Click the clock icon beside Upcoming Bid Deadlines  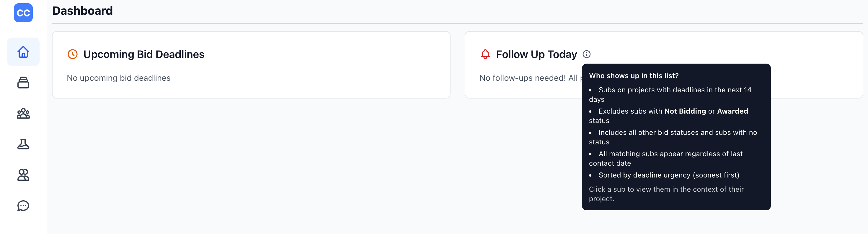pyautogui.click(x=72, y=54)
